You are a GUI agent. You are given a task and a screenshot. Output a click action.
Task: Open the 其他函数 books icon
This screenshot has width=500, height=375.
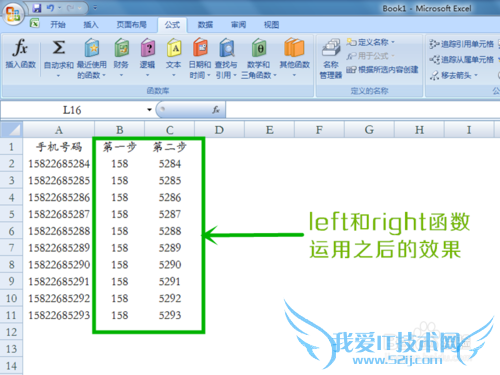[x=294, y=47]
